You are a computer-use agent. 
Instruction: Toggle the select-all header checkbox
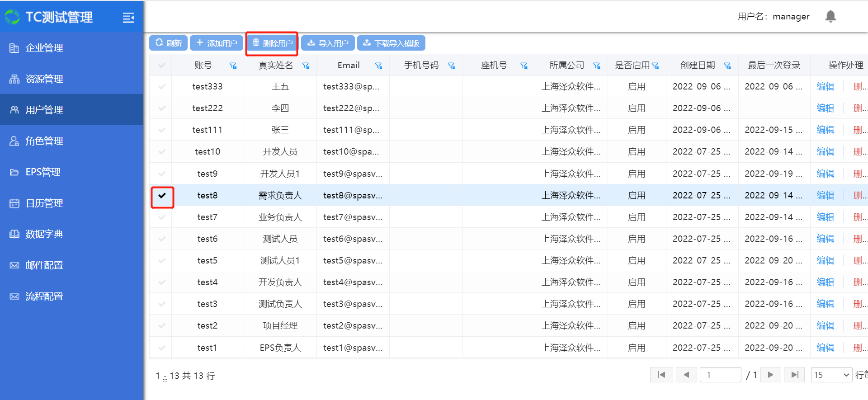pyautogui.click(x=162, y=66)
